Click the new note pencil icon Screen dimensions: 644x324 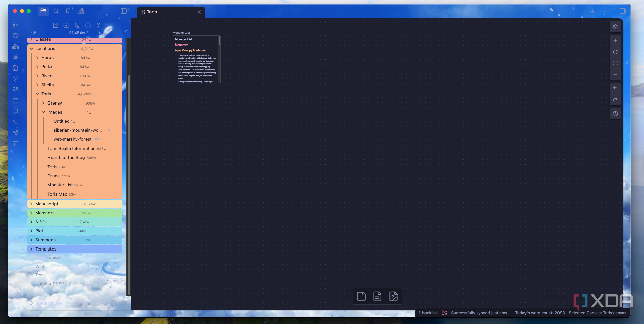coord(55,25)
